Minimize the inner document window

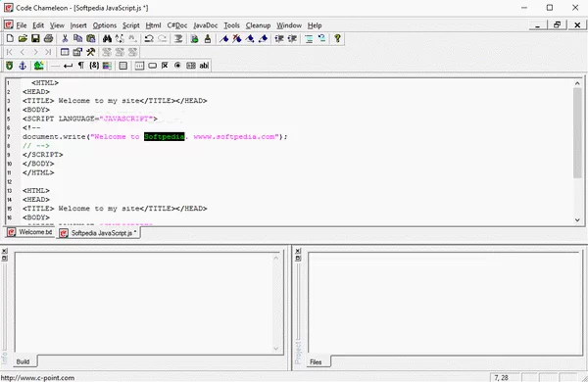[538, 25]
